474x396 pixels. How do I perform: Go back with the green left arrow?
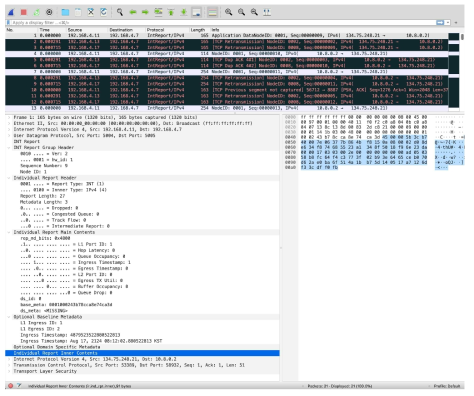[x=133, y=12]
